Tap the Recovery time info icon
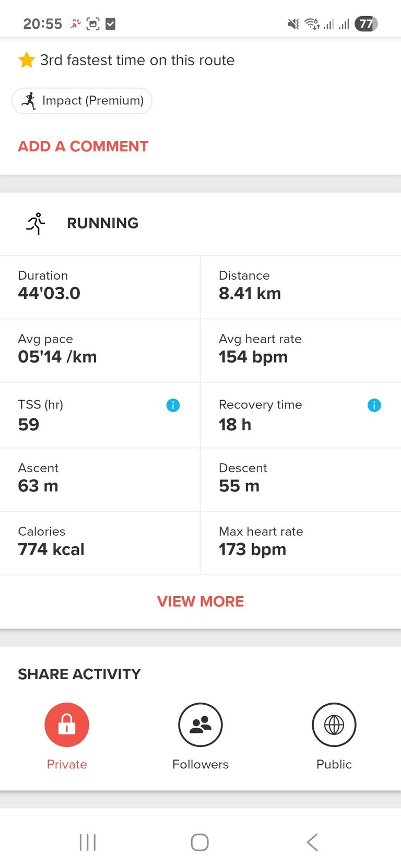 (x=374, y=405)
